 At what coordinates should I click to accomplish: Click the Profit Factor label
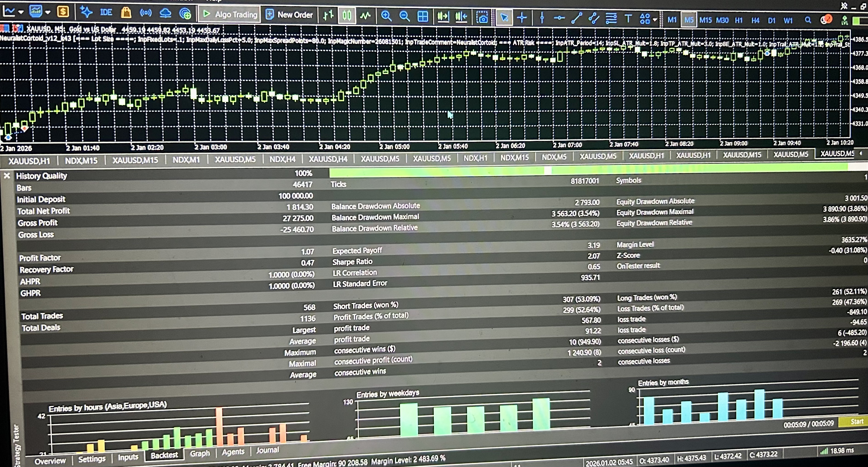point(40,258)
